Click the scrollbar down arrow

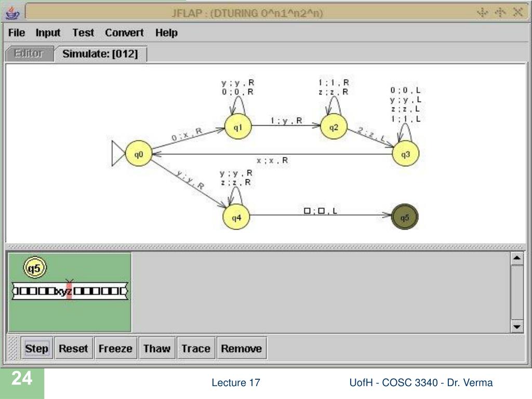click(x=517, y=326)
